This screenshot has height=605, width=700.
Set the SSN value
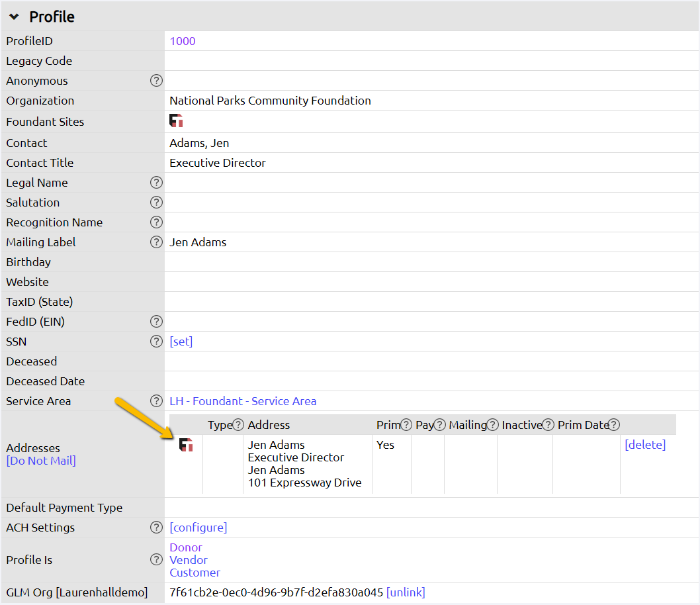click(x=181, y=341)
